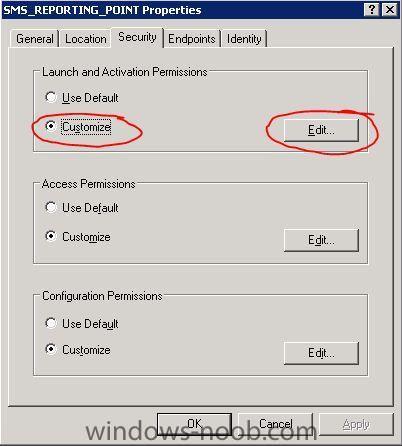Go to the Endpoints tab

[x=192, y=39]
